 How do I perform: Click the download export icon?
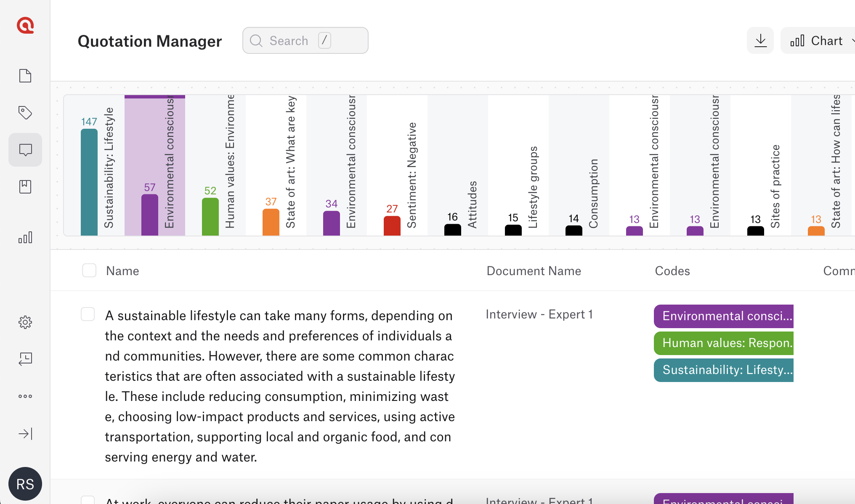760,40
